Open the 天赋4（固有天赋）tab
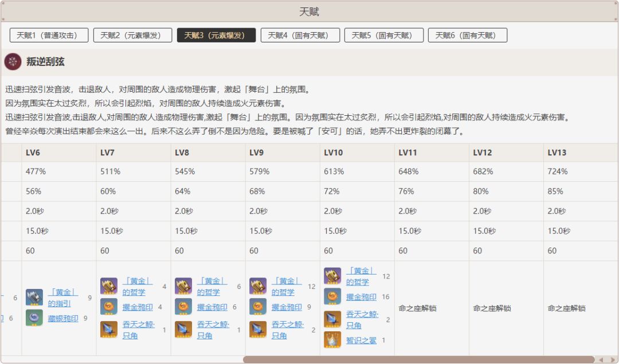 (300, 35)
